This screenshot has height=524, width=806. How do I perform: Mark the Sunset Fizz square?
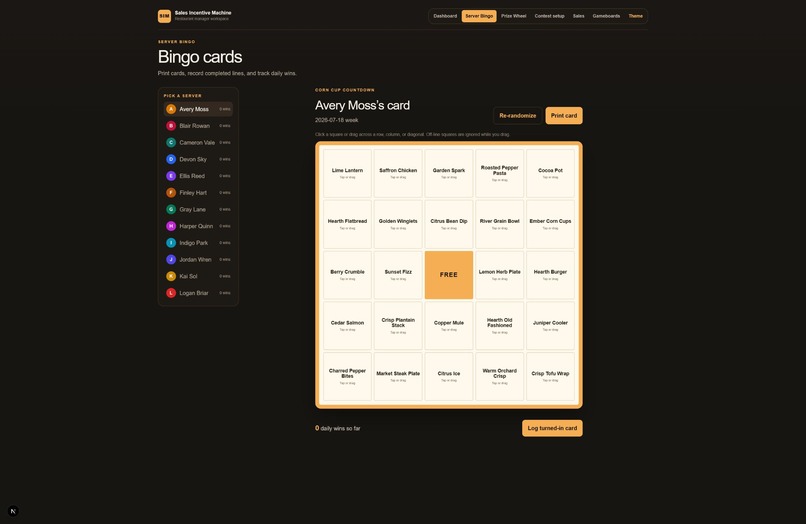click(x=398, y=275)
